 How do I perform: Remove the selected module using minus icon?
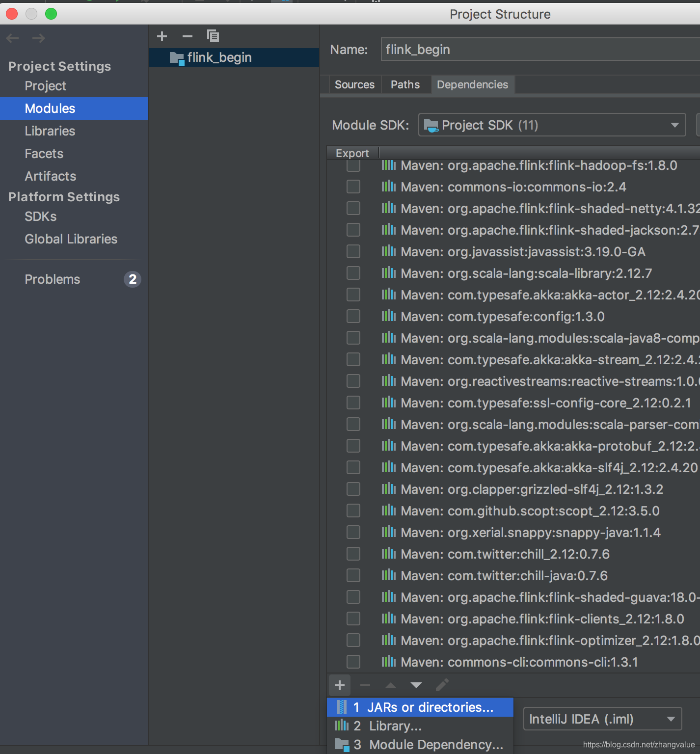[187, 36]
